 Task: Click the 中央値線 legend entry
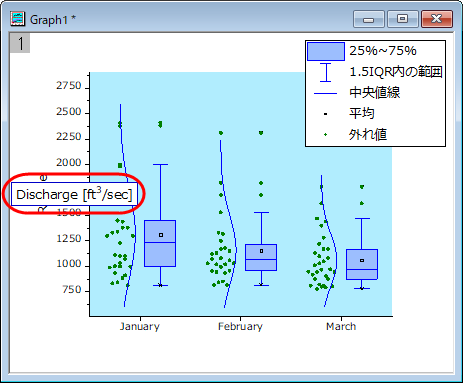(x=375, y=93)
